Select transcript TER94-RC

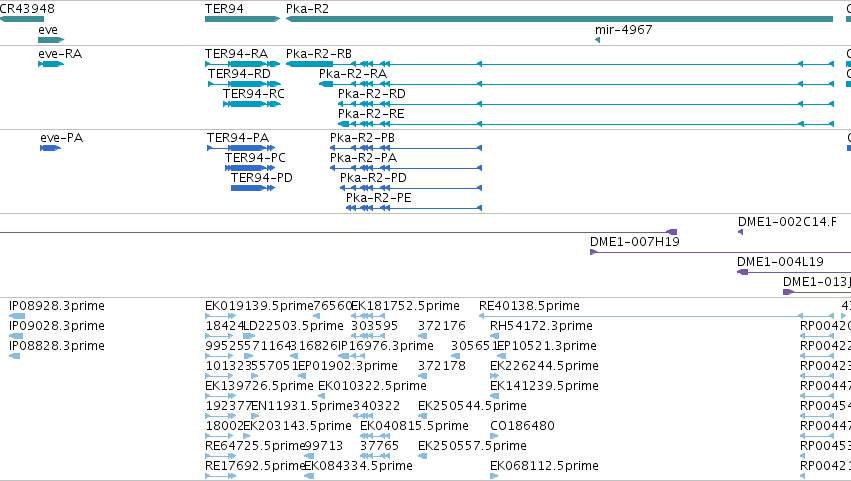253,94
